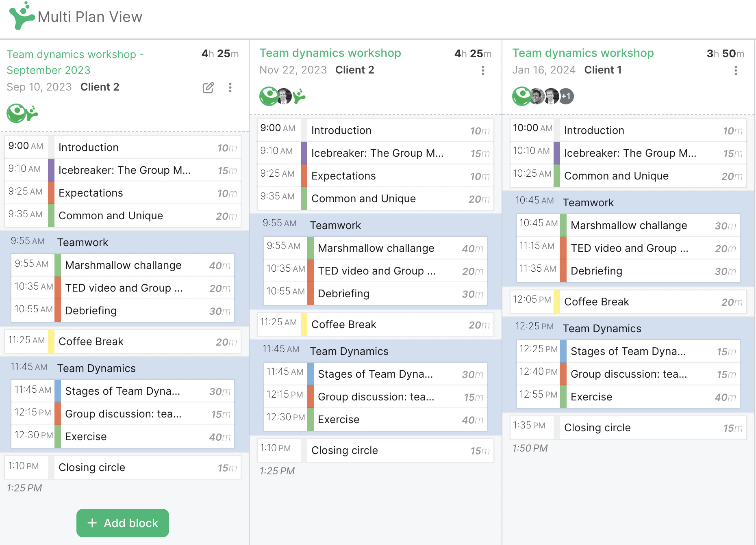Open the Team dynamics workshop - September 2023 title
The image size is (756, 545).
[x=75, y=62]
